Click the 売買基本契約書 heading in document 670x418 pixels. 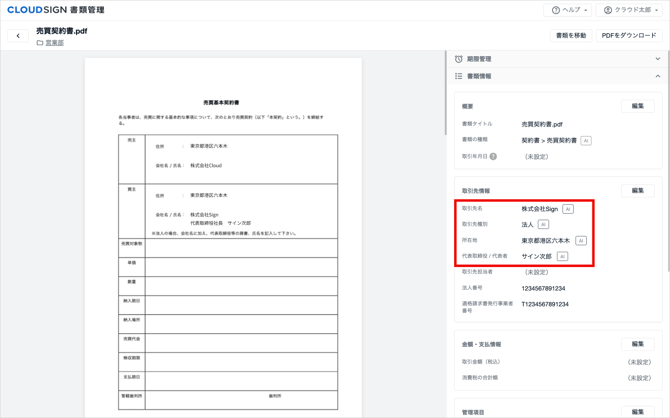point(221,103)
